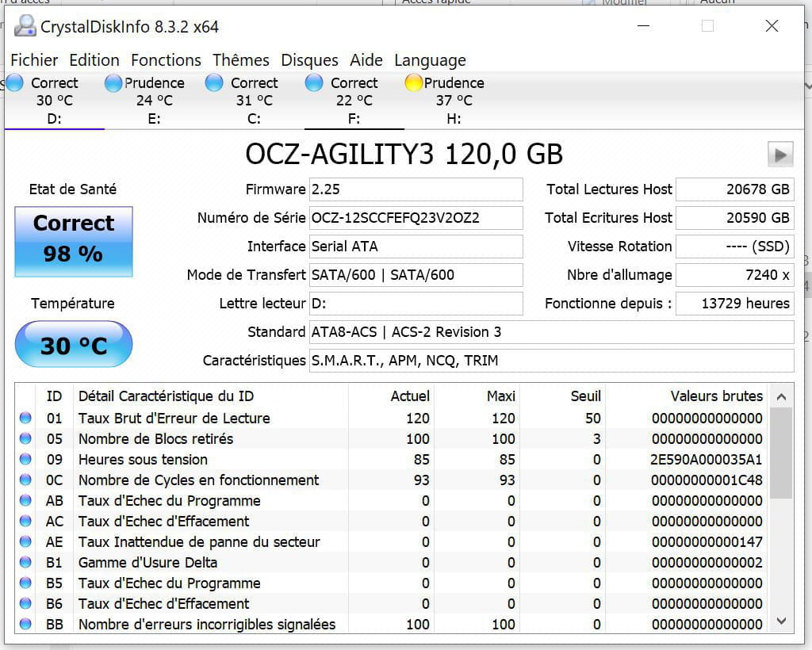Image resolution: width=812 pixels, height=650 pixels.
Task: Click the transfer mode field SATA/600
Action: coord(416,275)
